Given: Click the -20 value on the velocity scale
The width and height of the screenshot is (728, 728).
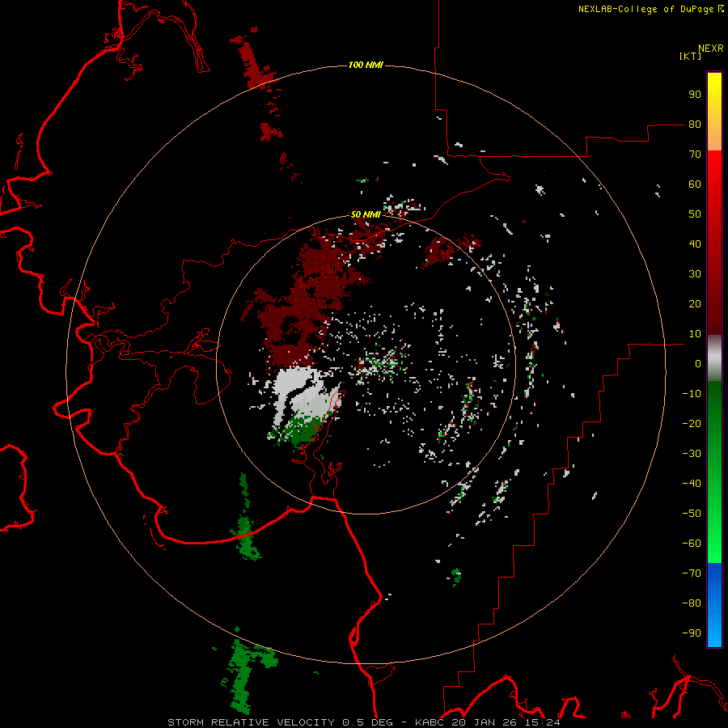Looking at the screenshot, I should point(692,424).
